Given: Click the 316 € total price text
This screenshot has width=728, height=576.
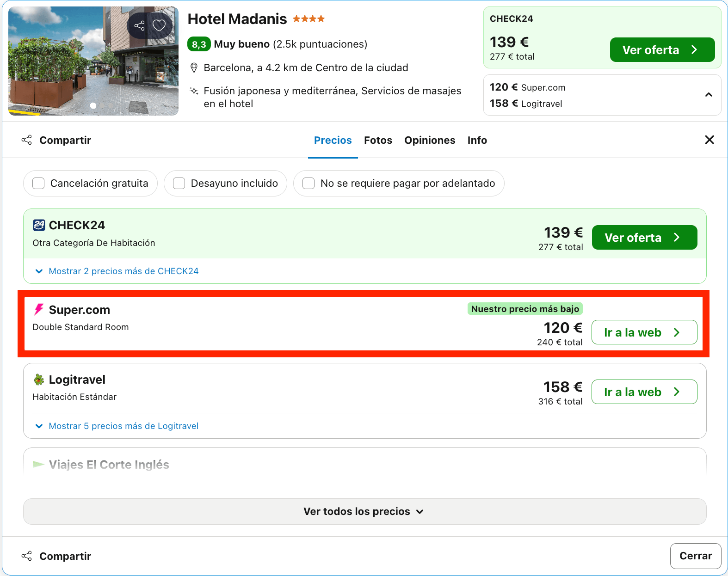Looking at the screenshot, I should [560, 401].
